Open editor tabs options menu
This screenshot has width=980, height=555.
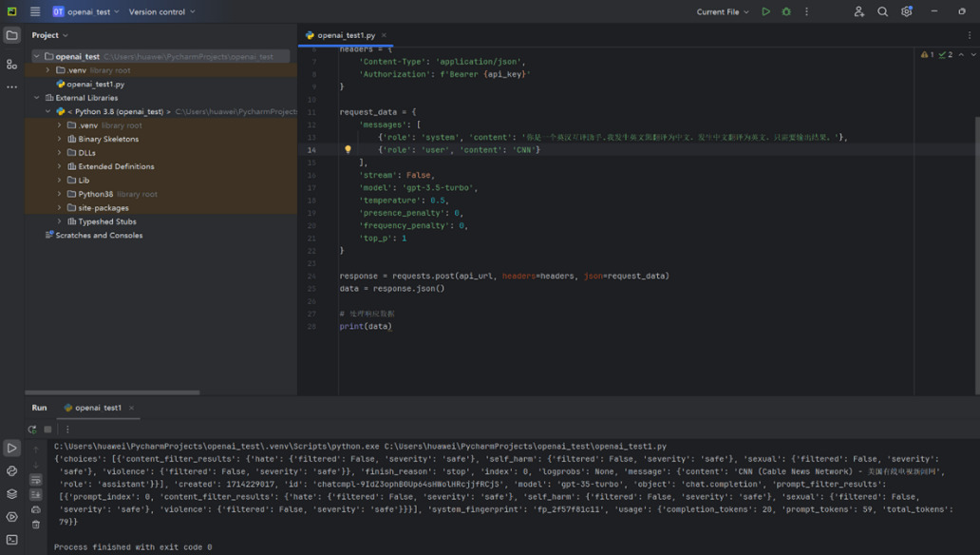(x=970, y=35)
